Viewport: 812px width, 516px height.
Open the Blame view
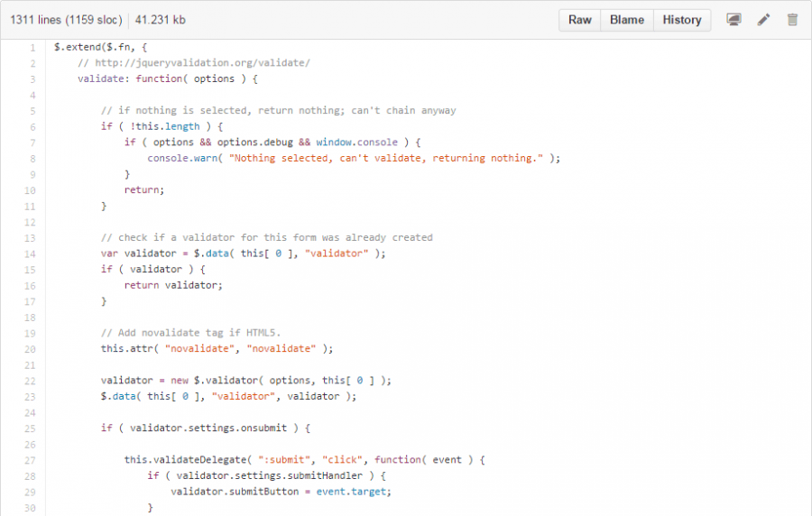tap(626, 20)
